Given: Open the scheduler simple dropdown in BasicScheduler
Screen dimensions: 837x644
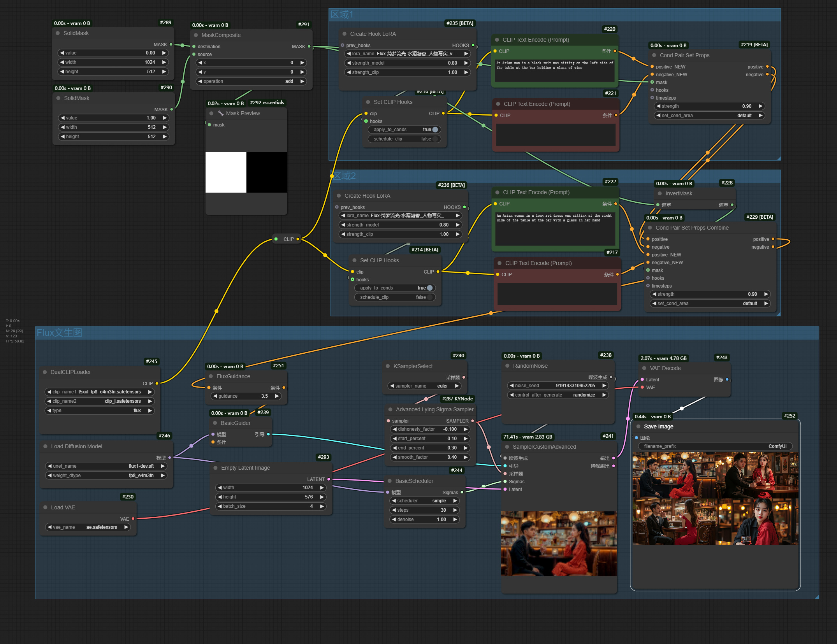Looking at the screenshot, I should pyautogui.click(x=424, y=501).
